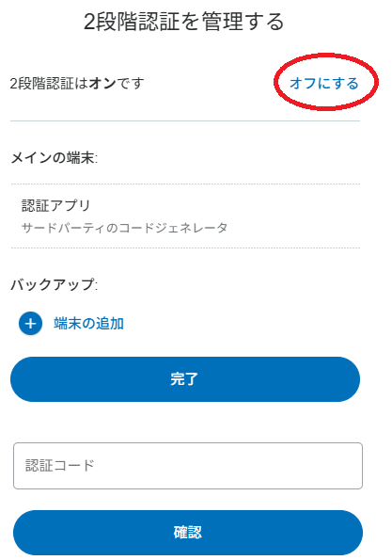Click the です text ending the status sentence
This screenshot has height=560, width=392.
(x=131, y=84)
